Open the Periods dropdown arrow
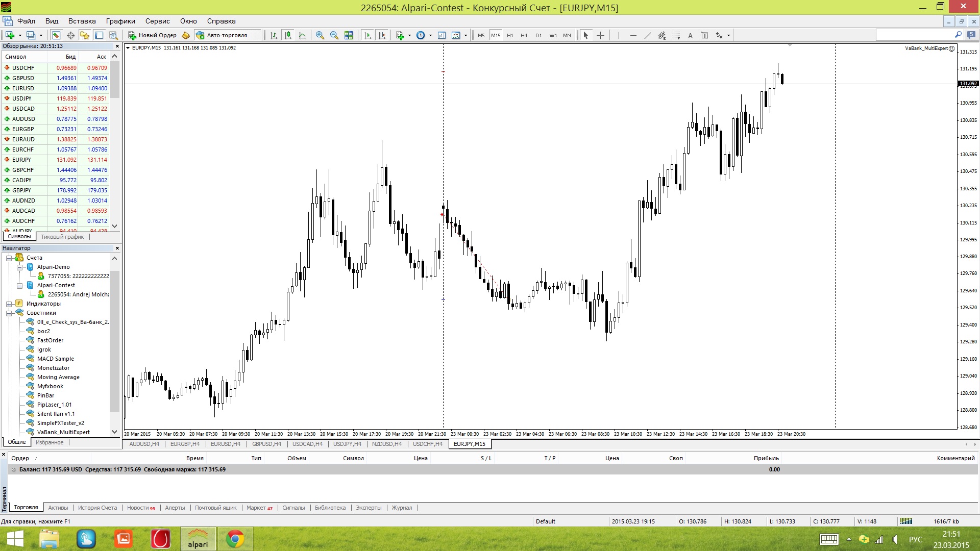 coord(430,35)
